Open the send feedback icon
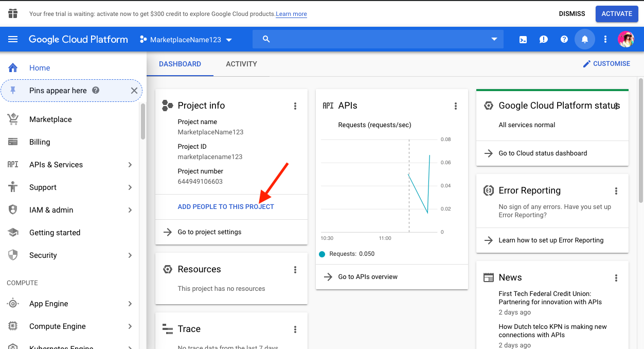 point(544,40)
